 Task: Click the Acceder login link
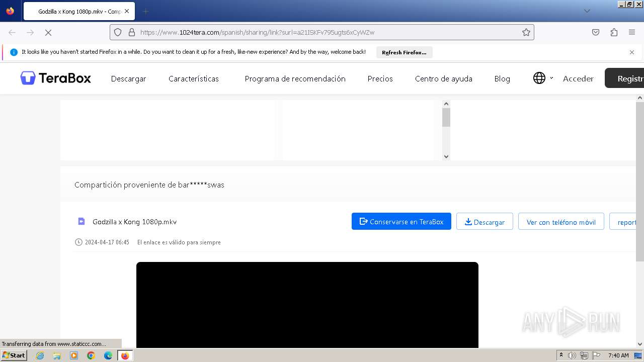tap(578, 78)
